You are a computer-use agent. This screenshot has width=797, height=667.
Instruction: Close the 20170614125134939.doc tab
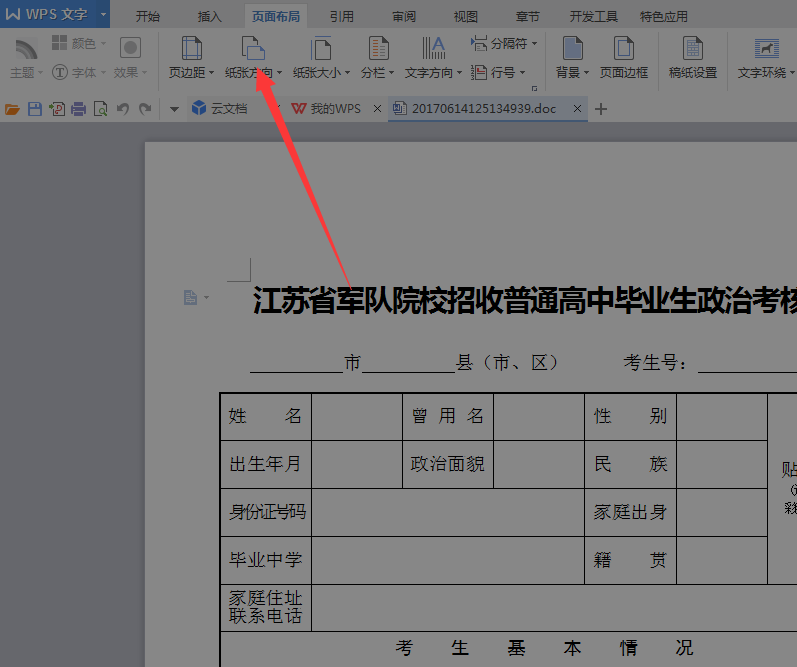(577, 109)
